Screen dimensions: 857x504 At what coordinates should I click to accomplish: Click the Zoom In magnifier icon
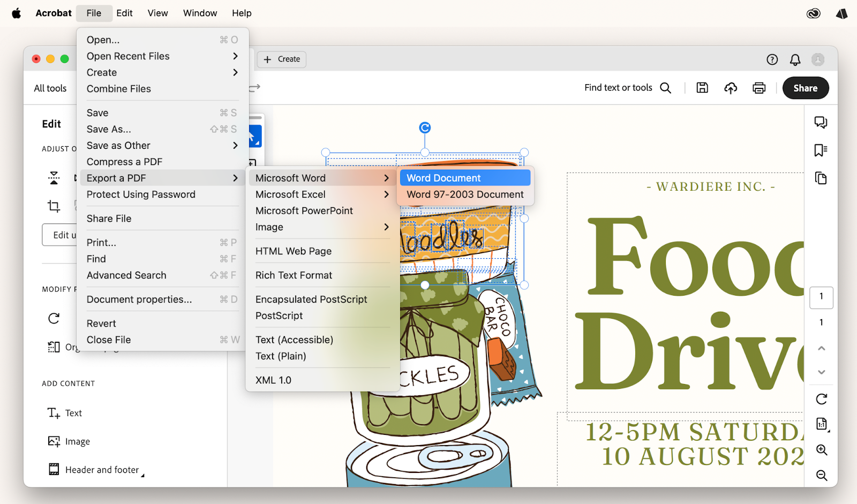pos(821,450)
